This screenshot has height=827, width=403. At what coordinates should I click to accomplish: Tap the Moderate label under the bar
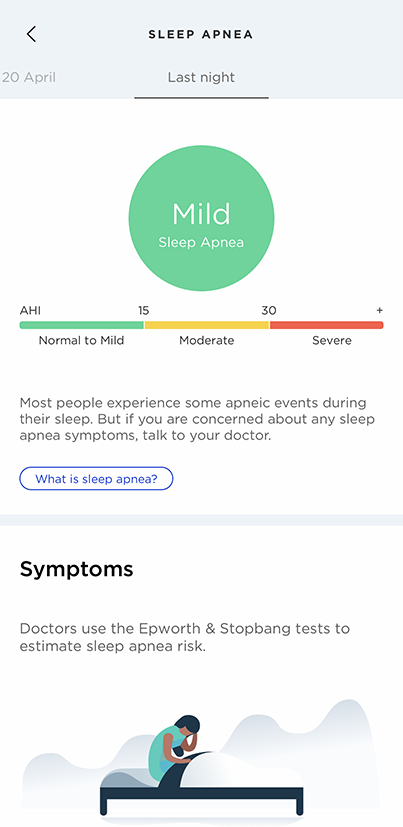click(x=207, y=340)
